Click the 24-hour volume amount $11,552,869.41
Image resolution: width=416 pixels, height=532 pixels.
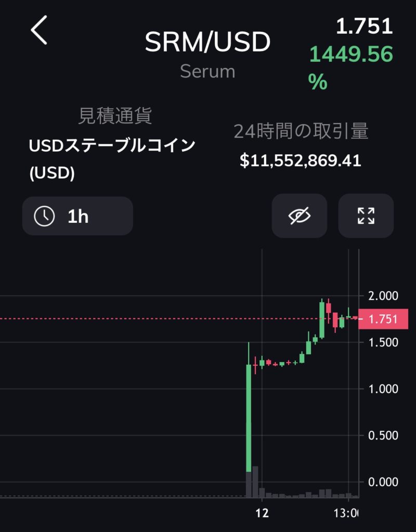(x=300, y=161)
